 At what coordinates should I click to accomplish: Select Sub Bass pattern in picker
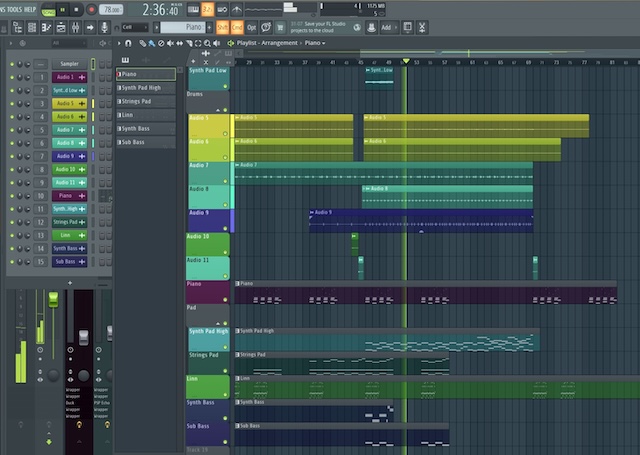coord(146,142)
